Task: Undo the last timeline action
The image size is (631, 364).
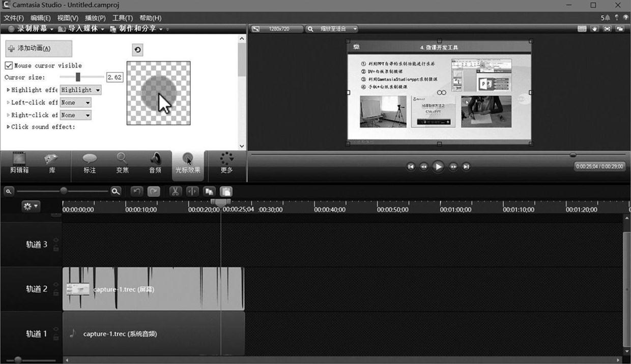Action: [136, 191]
